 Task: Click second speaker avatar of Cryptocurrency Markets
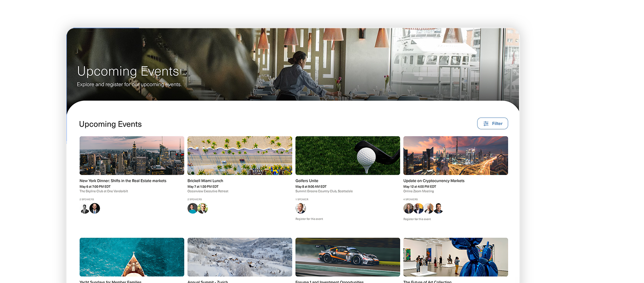pos(418,208)
